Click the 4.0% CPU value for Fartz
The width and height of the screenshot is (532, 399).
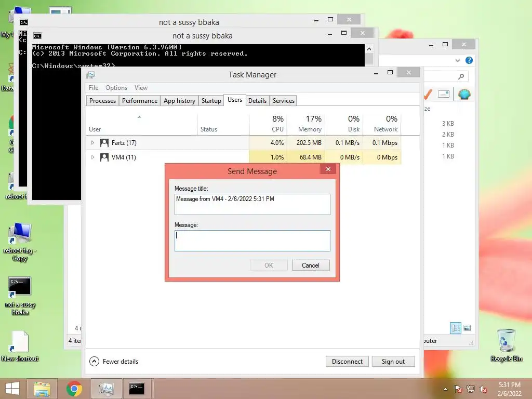point(277,143)
